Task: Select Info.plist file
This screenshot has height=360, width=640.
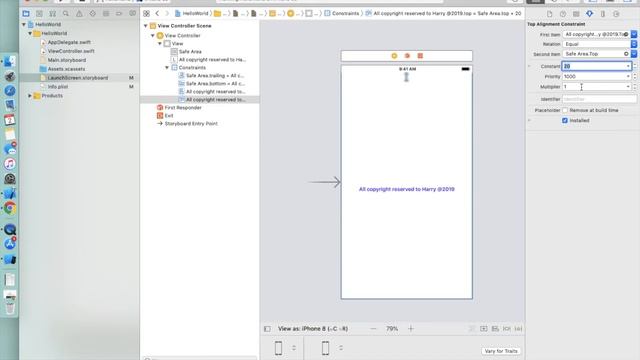Action: [x=58, y=87]
